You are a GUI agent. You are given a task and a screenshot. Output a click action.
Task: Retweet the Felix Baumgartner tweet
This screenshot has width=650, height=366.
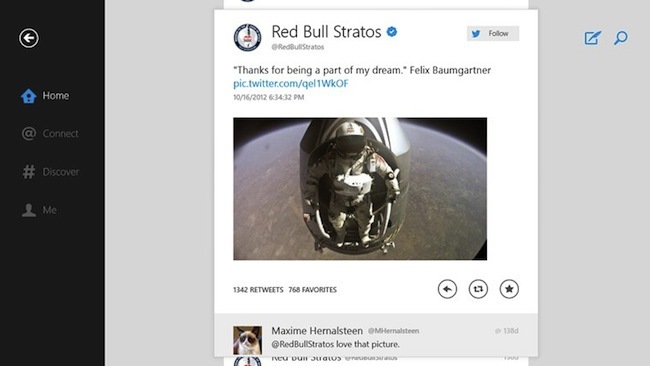tap(478, 289)
